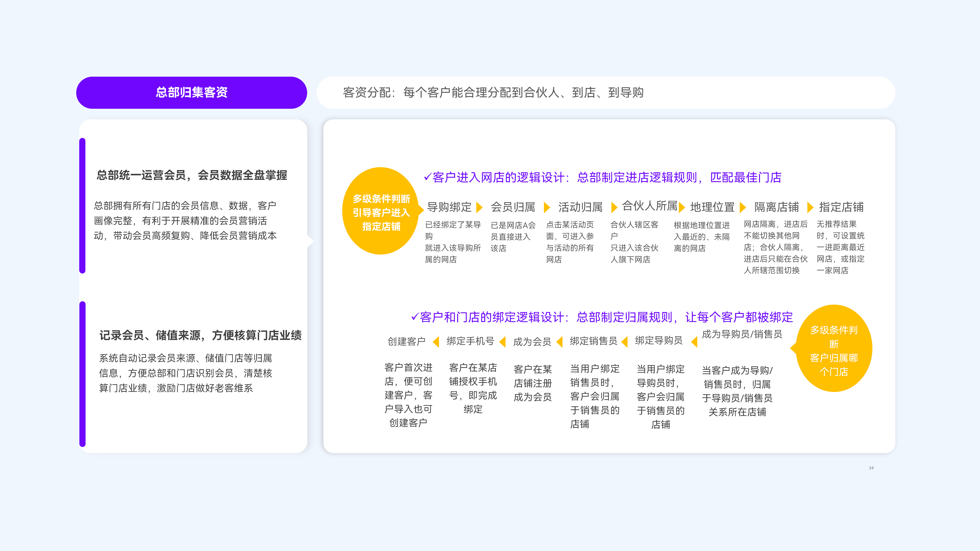Click the yellow left arrow after 创建客户
The height and width of the screenshot is (551, 980).
click(x=436, y=342)
